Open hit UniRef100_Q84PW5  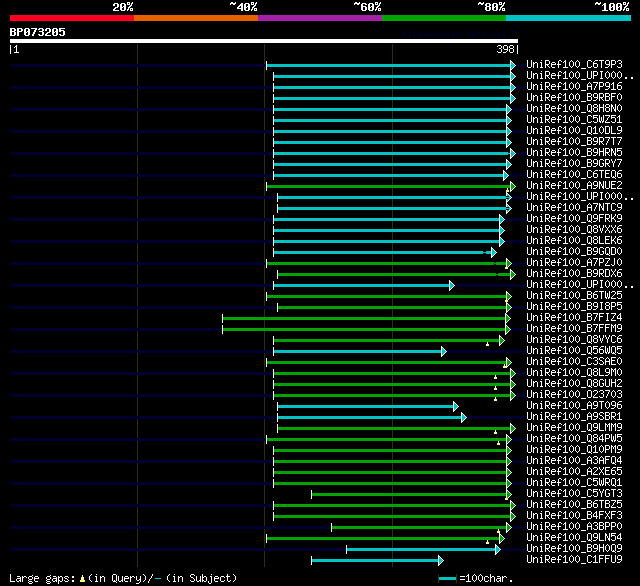[574, 439]
